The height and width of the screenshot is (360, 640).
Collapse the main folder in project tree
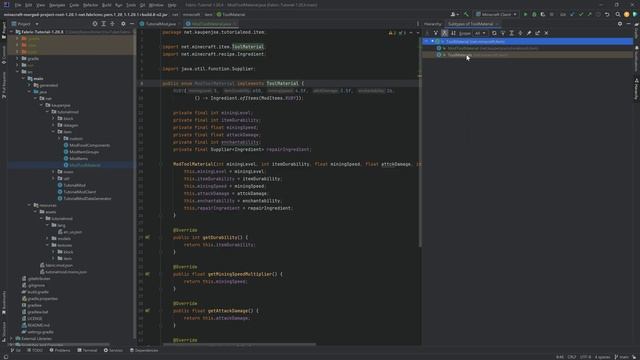pyautogui.click(x=24, y=78)
